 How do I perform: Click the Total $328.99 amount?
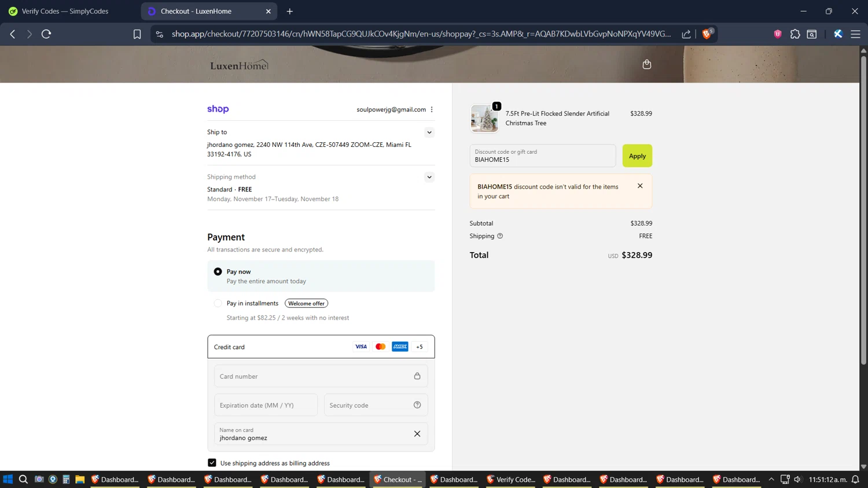point(637,255)
